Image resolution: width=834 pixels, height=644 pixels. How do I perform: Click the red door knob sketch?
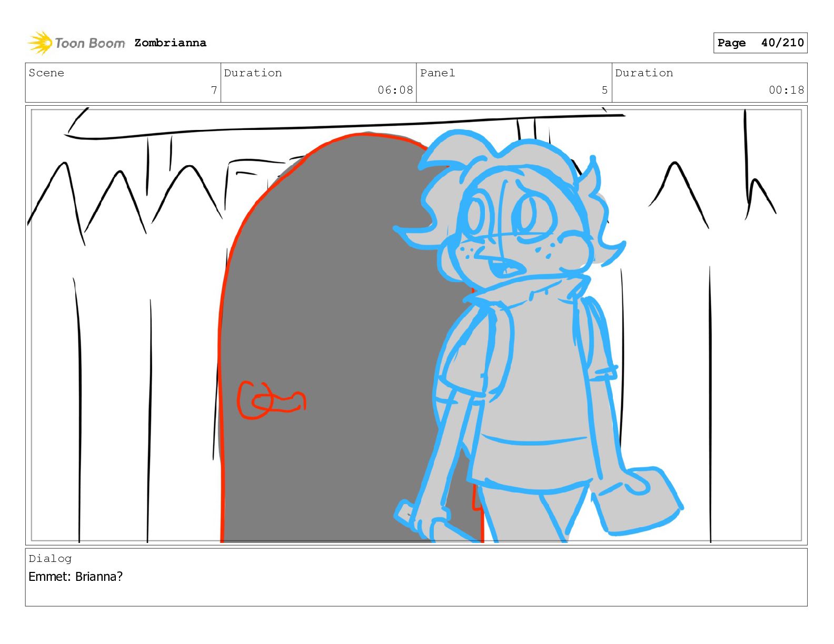pyautogui.click(x=271, y=400)
